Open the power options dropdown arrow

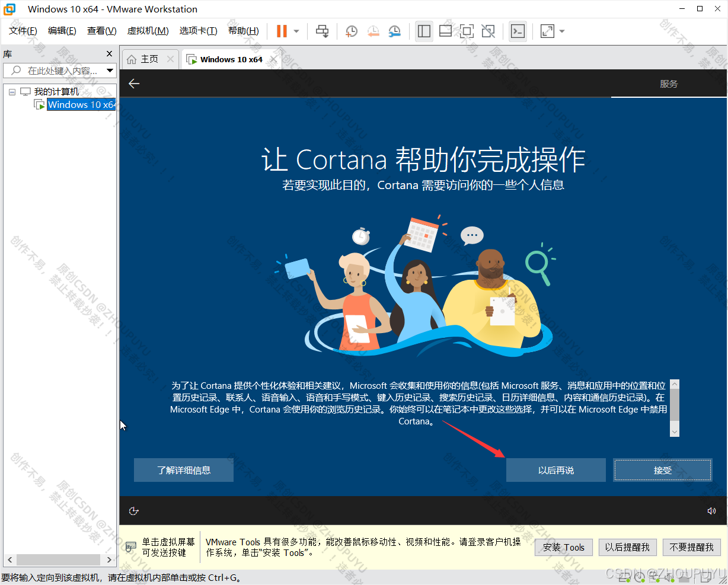tap(296, 31)
